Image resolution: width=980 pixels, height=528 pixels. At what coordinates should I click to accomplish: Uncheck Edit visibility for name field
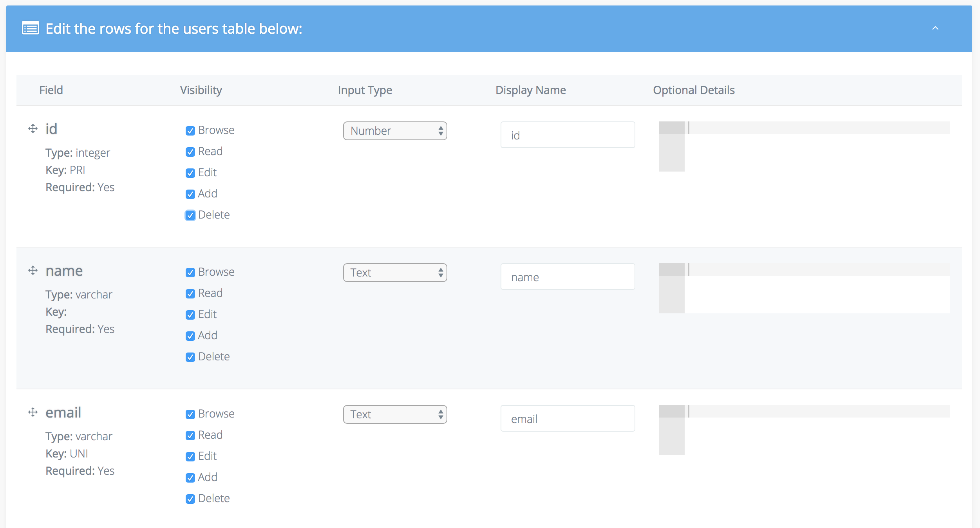coord(190,315)
